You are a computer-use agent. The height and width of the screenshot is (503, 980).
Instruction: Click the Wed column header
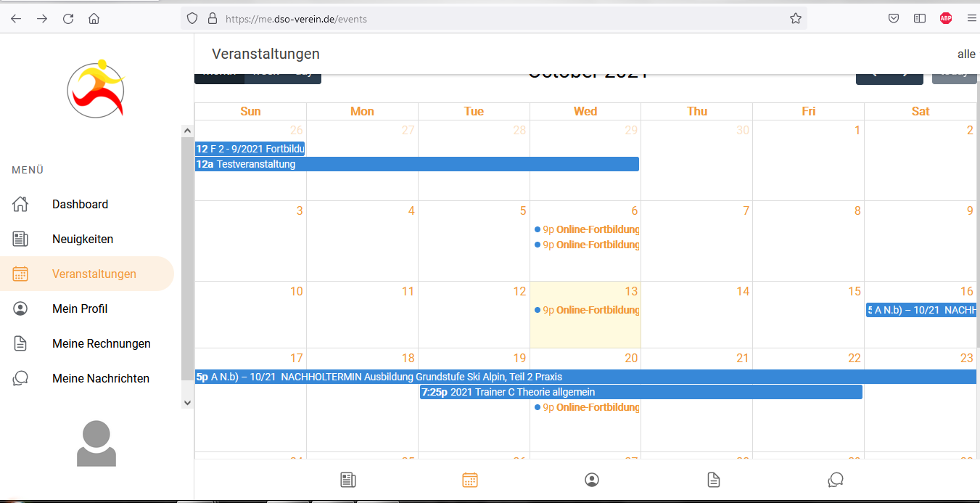pos(585,111)
